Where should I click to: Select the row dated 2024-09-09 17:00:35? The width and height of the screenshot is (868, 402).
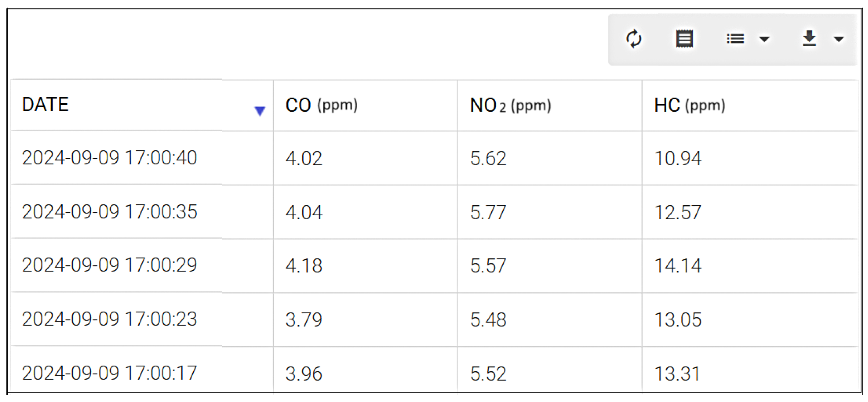click(110, 212)
